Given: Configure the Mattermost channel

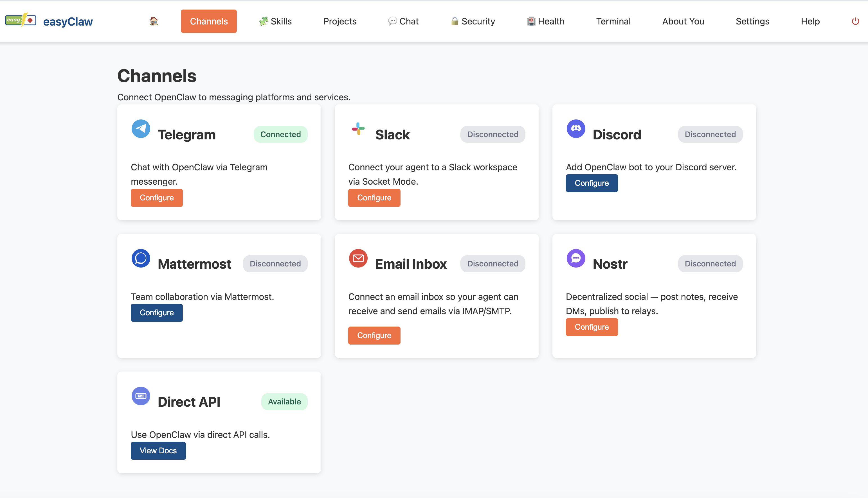Looking at the screenshot, I should [157, 313].
